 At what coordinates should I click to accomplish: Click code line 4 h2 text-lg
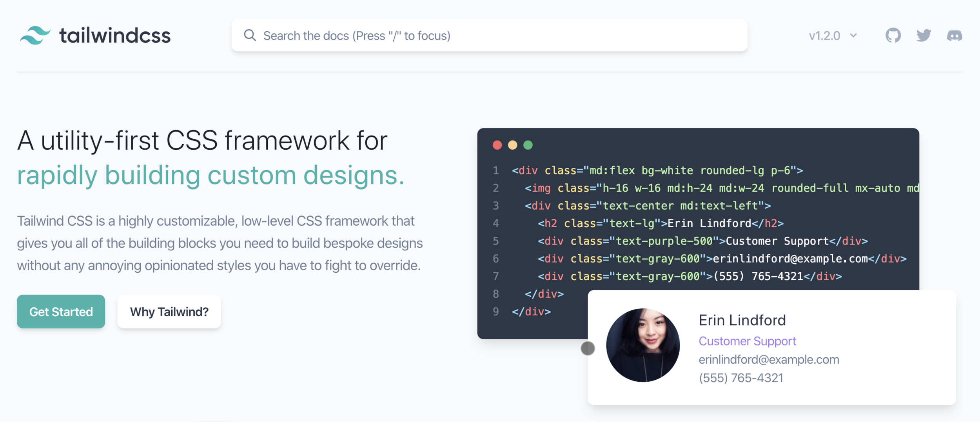pyautogui.click(x=661, y=223)
